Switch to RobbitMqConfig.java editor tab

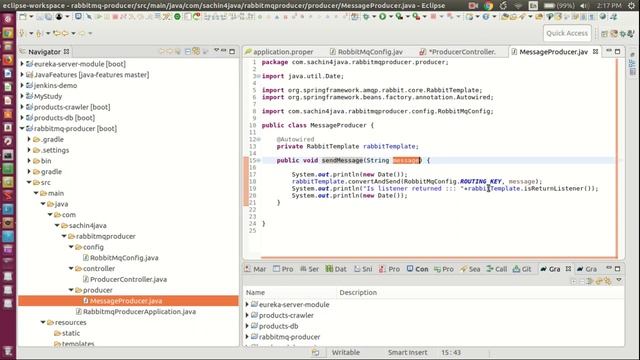click(366, 52)
